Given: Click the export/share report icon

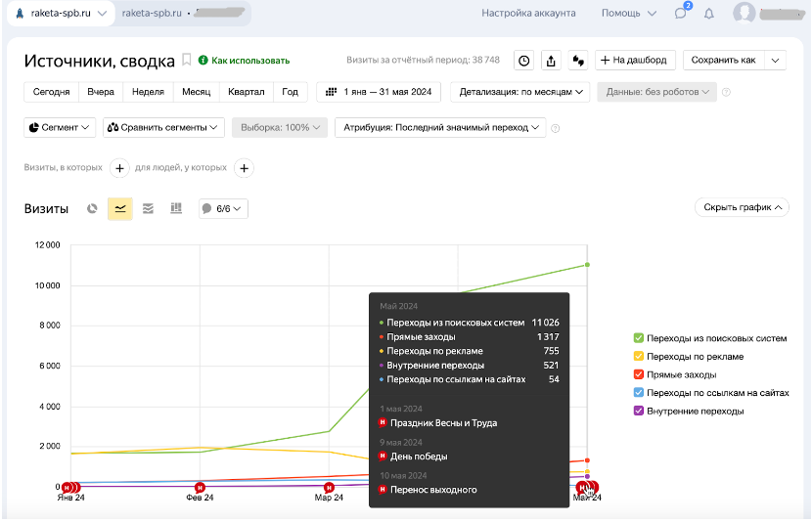Looking at the screenshot, I should pyautogui.click(x=551, y=61).
